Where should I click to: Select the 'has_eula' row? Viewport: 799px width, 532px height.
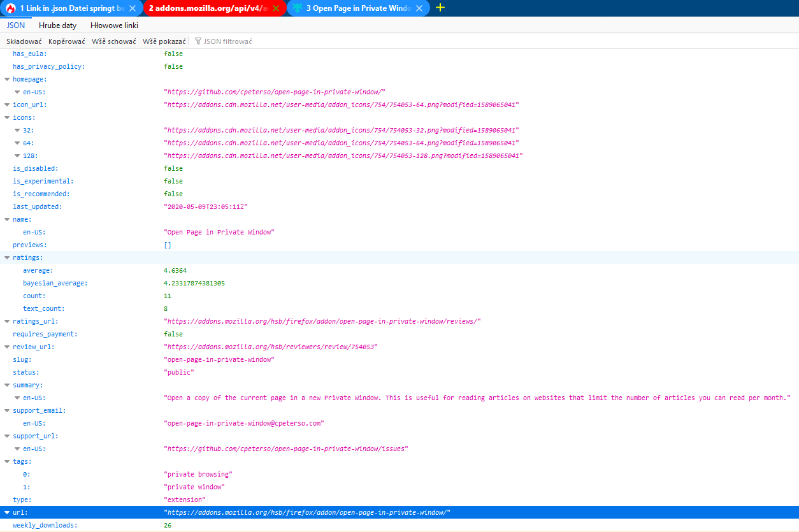pos(399,54)
